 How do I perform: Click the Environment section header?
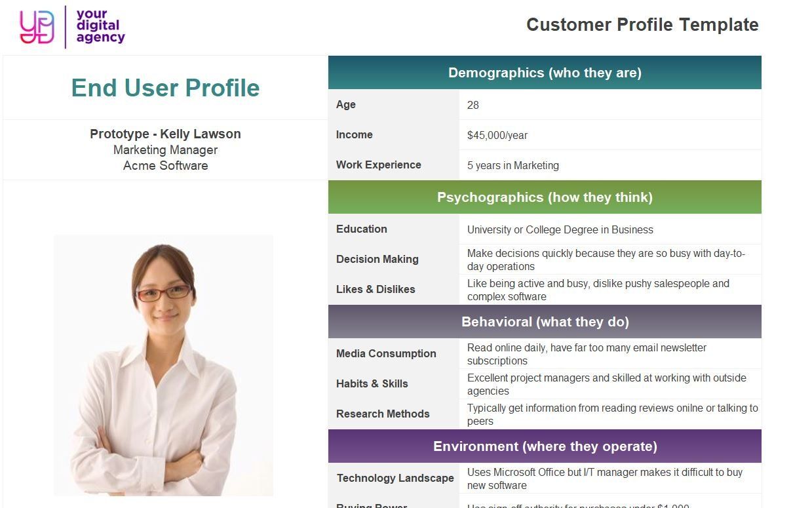coord(545,446)
